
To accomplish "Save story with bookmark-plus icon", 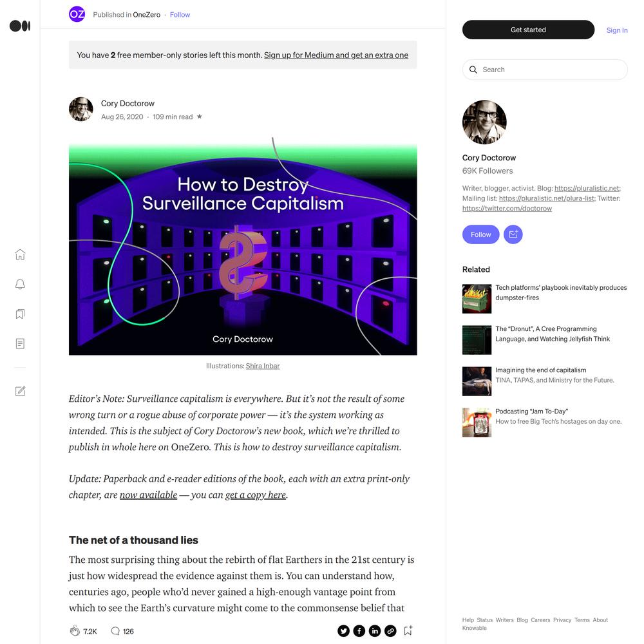I will pos(408,630).
